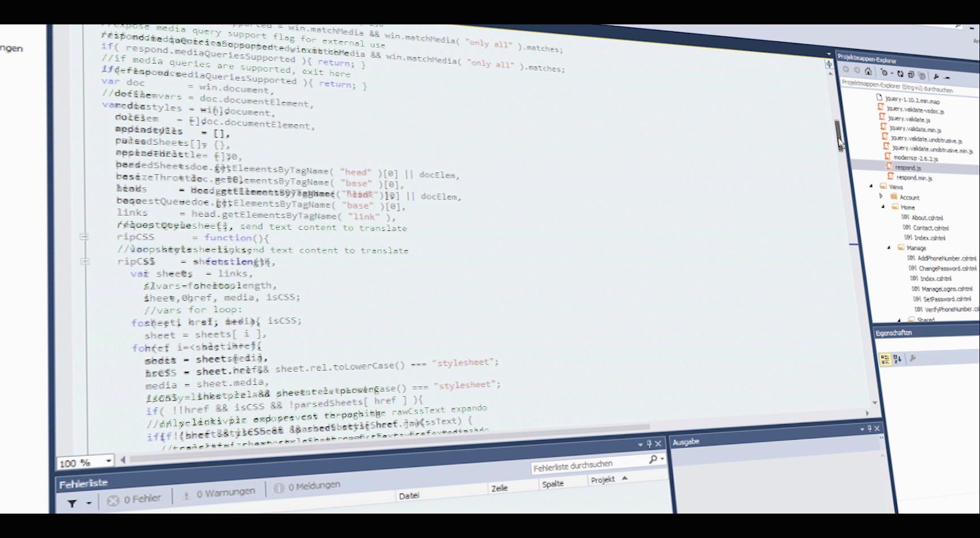Expand the Account folder arrow
Image resolution: width=980 pixels, height=538 pixels.
[881, 196]
